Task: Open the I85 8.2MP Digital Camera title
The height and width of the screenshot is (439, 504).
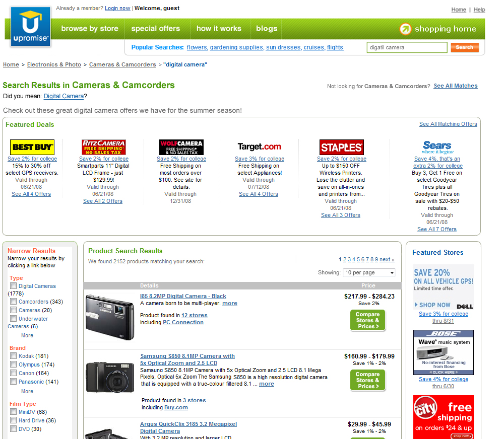Action: (183, 296)
